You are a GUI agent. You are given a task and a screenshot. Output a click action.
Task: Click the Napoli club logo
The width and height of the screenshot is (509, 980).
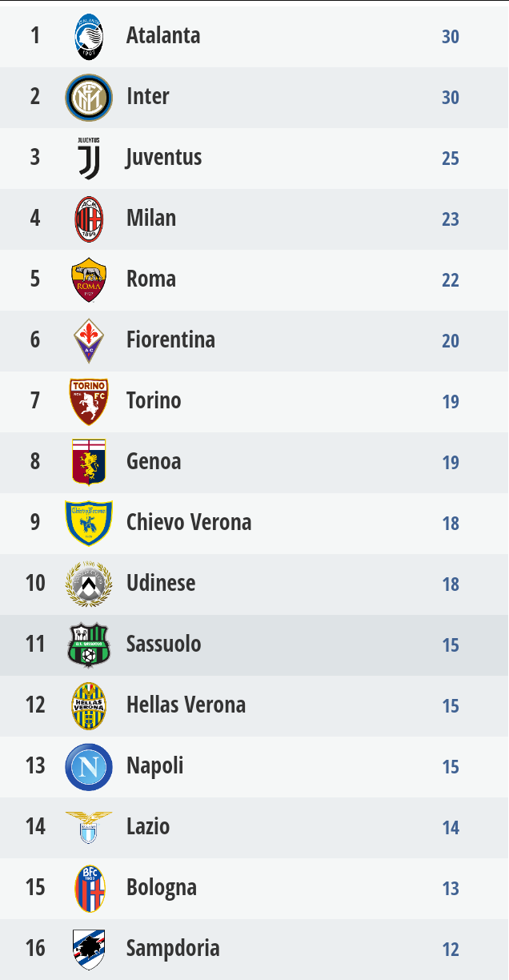click(x=89, y=766)
